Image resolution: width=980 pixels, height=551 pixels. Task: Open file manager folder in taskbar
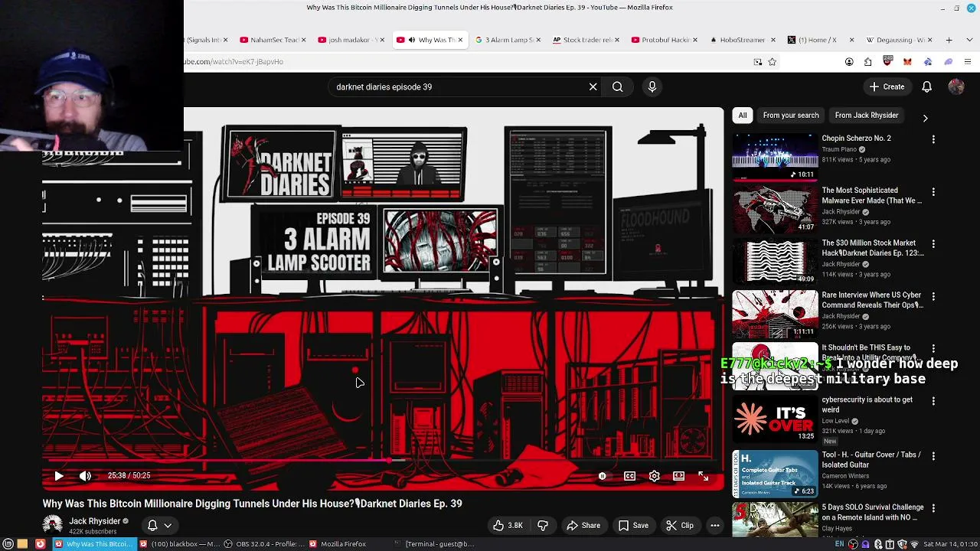(22, 544)
